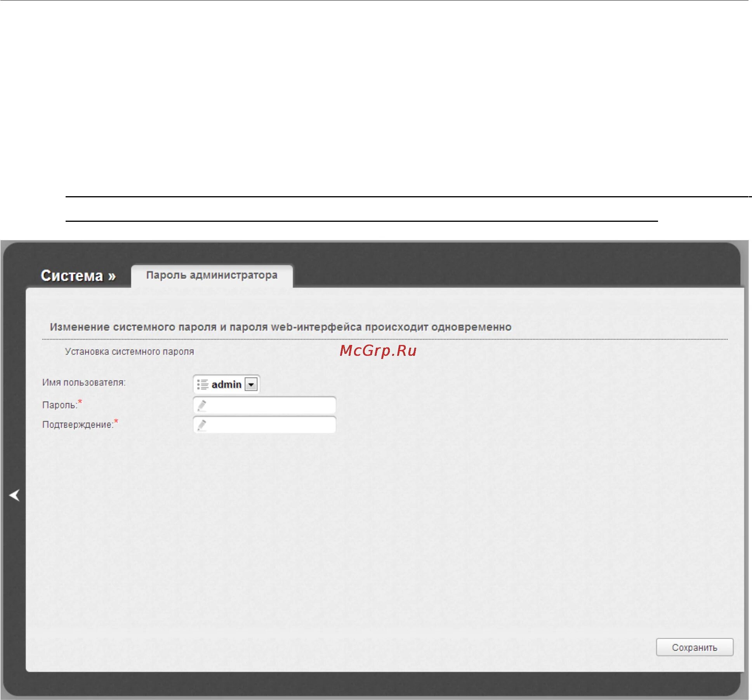The image size is (752, 700).
Task: Click the user list glyph in the username selector
Action: pos(202,385)
